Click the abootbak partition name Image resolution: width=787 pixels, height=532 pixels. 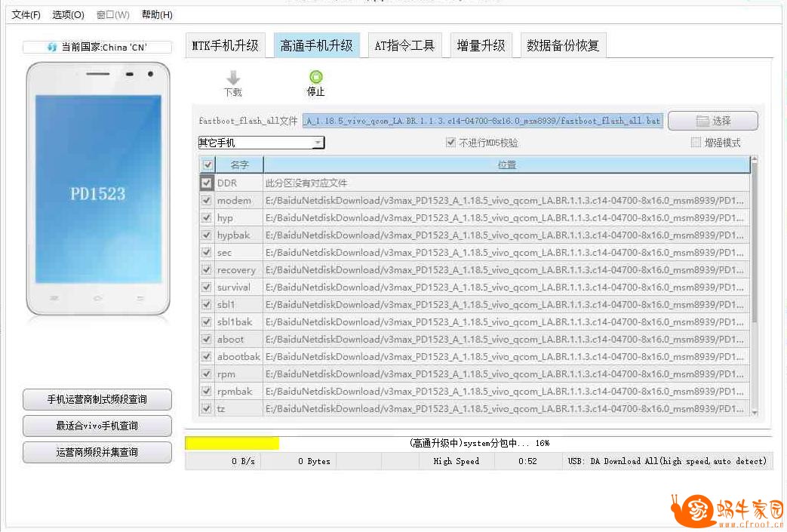[x=238, y=356]
